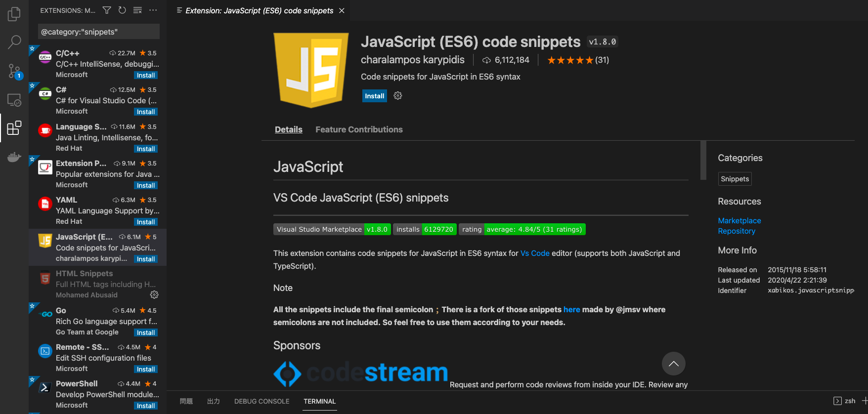The height and width of the screenshot is (414, 868).
Task: Close the JavaScript (ES6) code snippets tab
Action: coord(342,10)
